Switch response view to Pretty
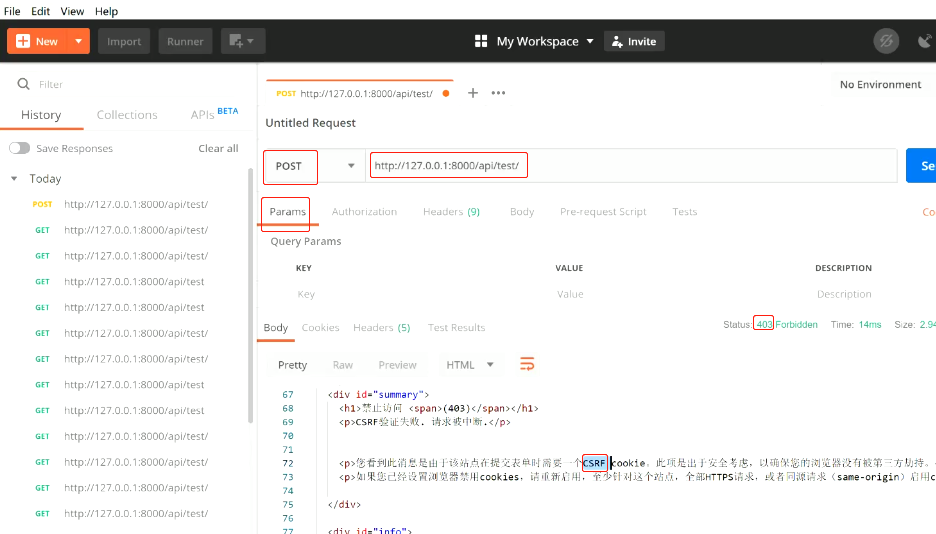The width and height of the screenshot is (936, 534). [x=292, y=365]
